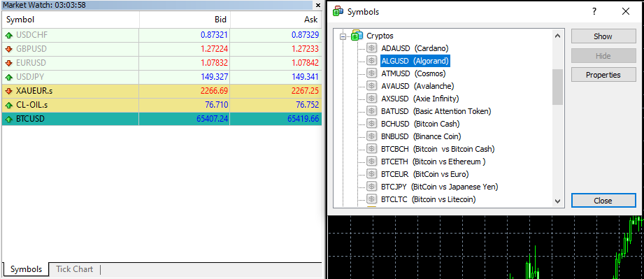The width and height of the screenshot is (644, 279).
Task: Select AVAUSD (Avalanche) entry
Action: click(x=417, y=86)
